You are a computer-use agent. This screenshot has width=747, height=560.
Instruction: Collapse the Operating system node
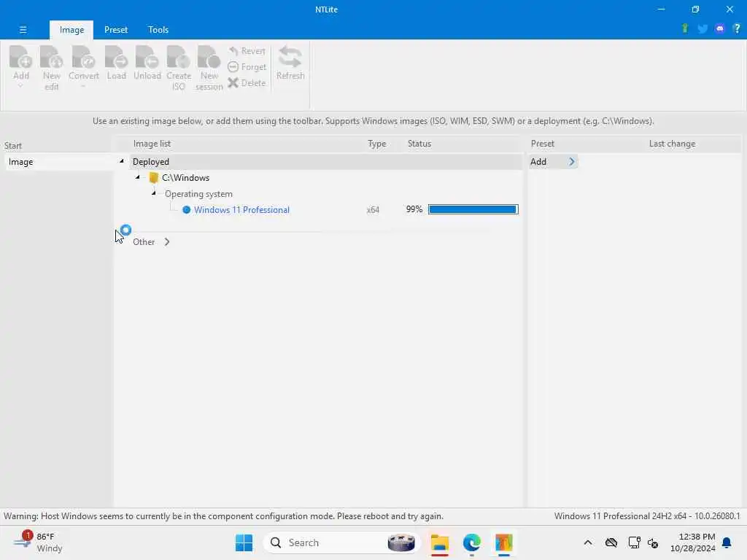pyautogui.click(x=153, y=192)
